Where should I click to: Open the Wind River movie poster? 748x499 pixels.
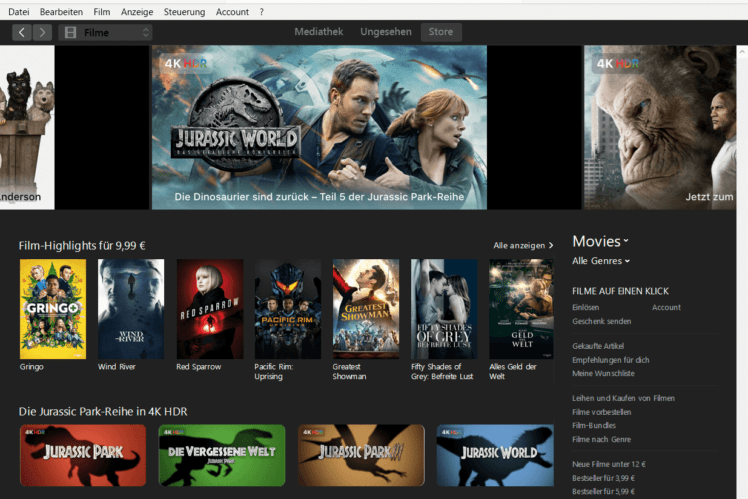click(131, 309)
